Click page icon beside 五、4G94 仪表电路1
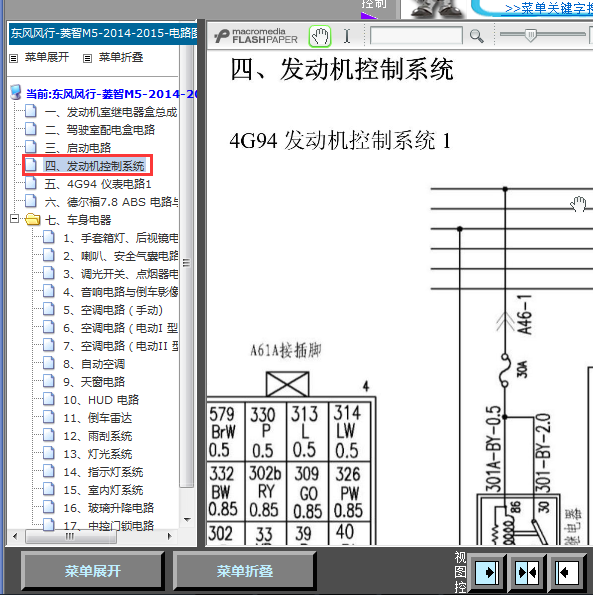593x595 pixels. pos(31,183)
